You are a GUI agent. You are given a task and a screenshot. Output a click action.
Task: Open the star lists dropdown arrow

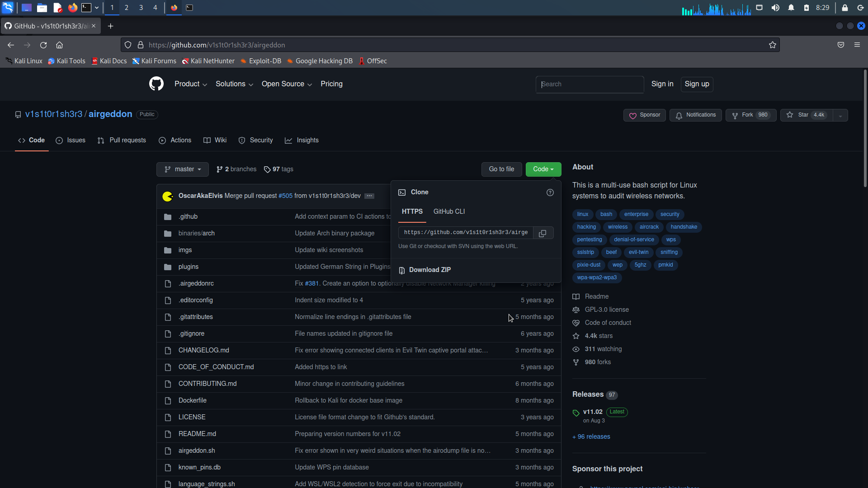point(840,115)
